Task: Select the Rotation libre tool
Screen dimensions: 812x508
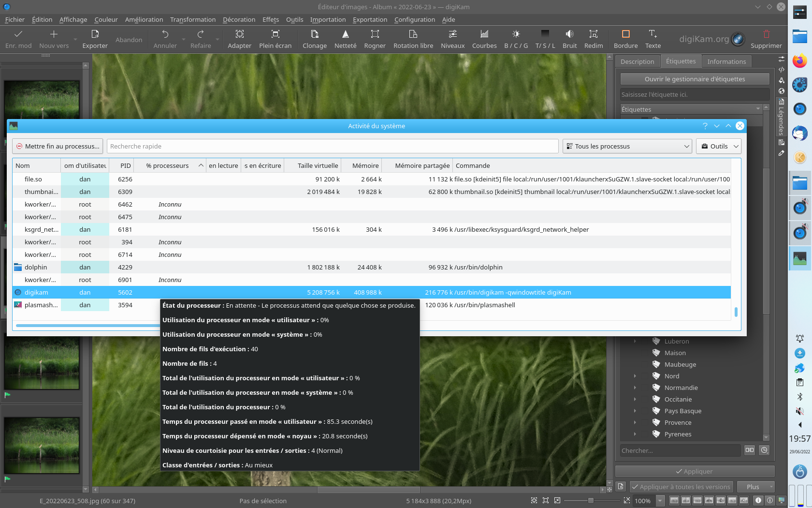Action: [413, 39]
